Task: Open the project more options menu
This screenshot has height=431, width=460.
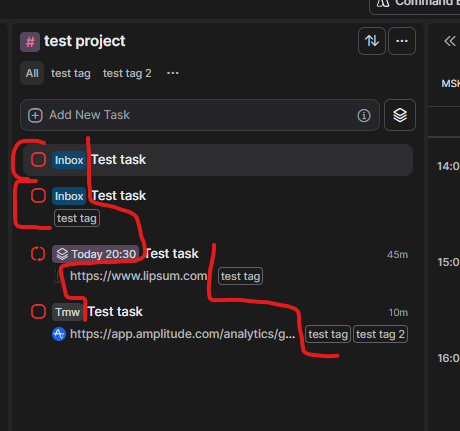Action: [x=402, y=41]
